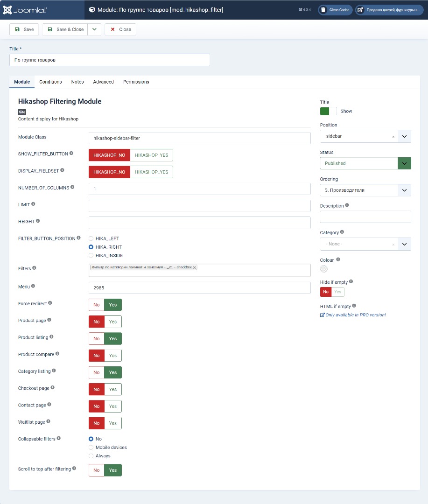This screenshot has width=428, height=504.
Task: Click the Menu input containing 2985
Action: (199, 287)
